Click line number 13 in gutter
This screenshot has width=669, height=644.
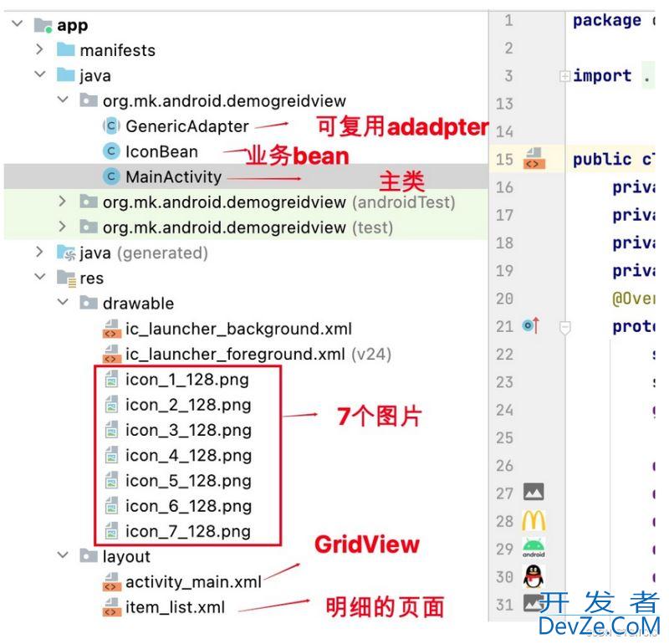pyautogui.click(x=504, y=104)
